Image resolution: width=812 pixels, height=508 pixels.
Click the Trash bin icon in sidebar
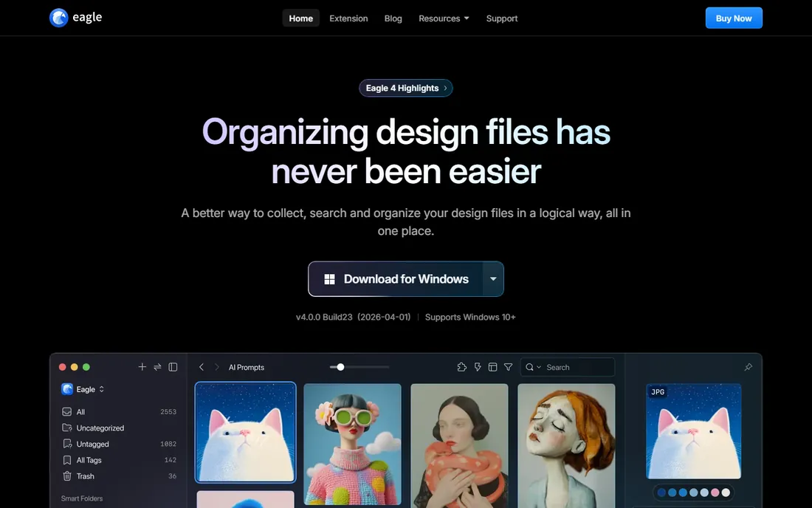coord(66,476)
